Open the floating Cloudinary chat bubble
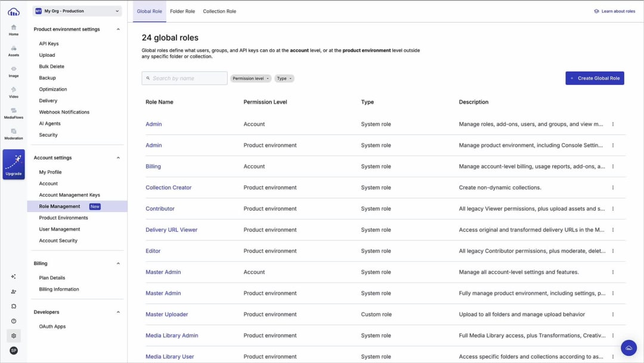 (628, 348)
